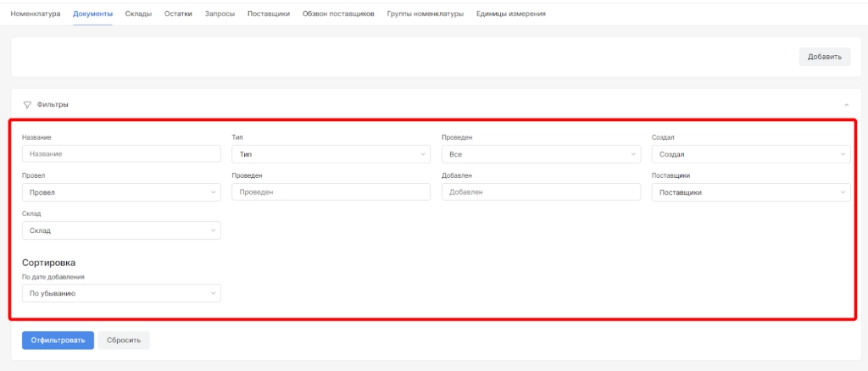Select the Запросы tab

point(220,14)
